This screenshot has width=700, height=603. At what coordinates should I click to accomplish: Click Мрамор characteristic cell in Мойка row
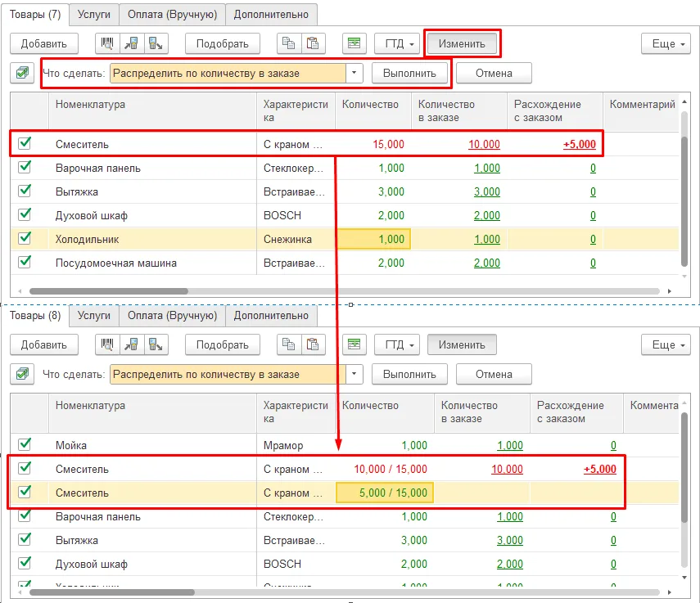pos(296,445)
